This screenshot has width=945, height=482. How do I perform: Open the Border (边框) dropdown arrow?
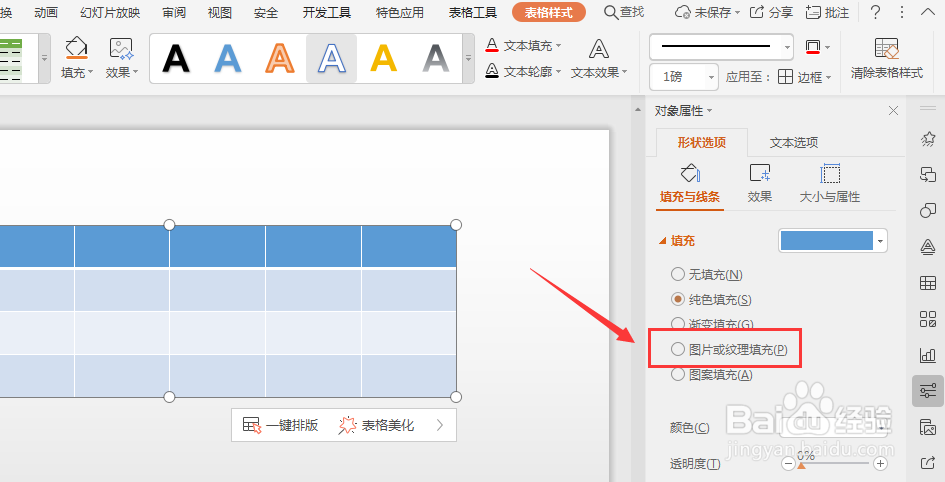point(828,77)
